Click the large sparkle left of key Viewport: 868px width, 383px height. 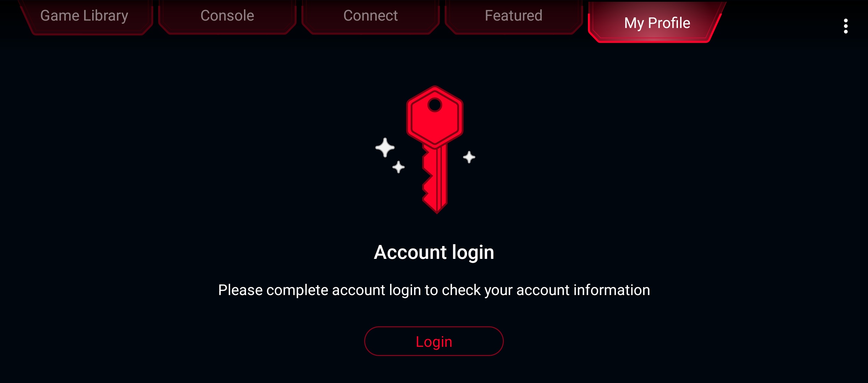tap(385, 148)
